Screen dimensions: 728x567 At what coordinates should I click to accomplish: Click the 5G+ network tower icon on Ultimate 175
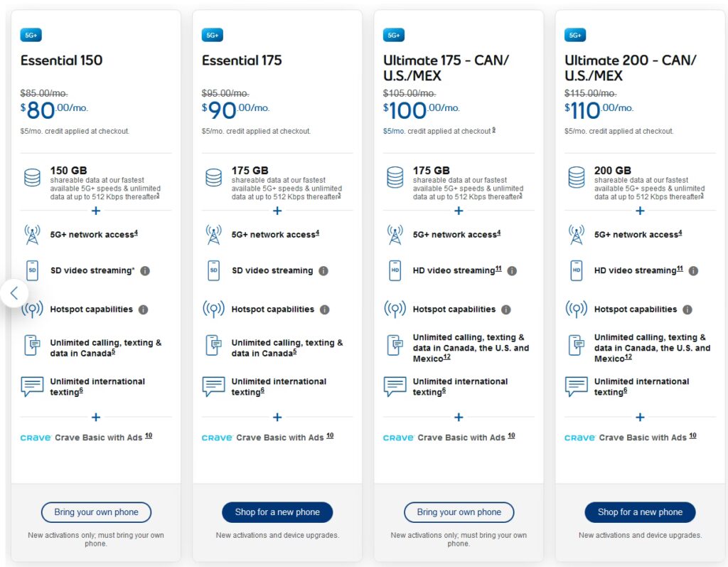[x=395, y=234]
